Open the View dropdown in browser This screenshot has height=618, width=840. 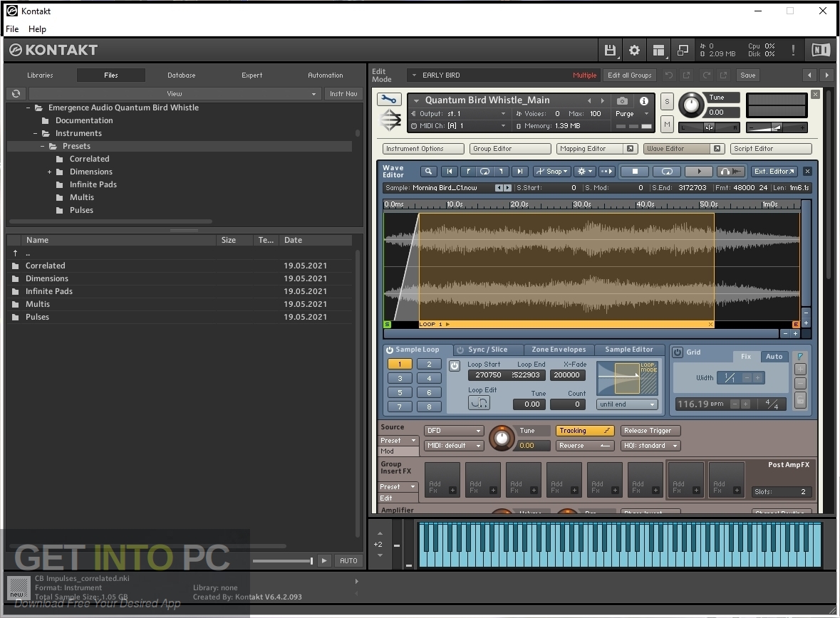(175, 94)
